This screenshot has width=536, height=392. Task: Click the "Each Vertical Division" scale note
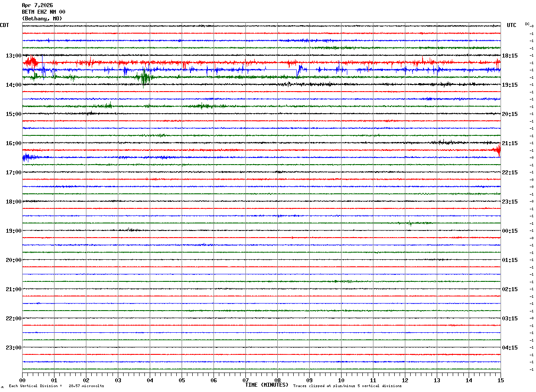click(56, 386)
